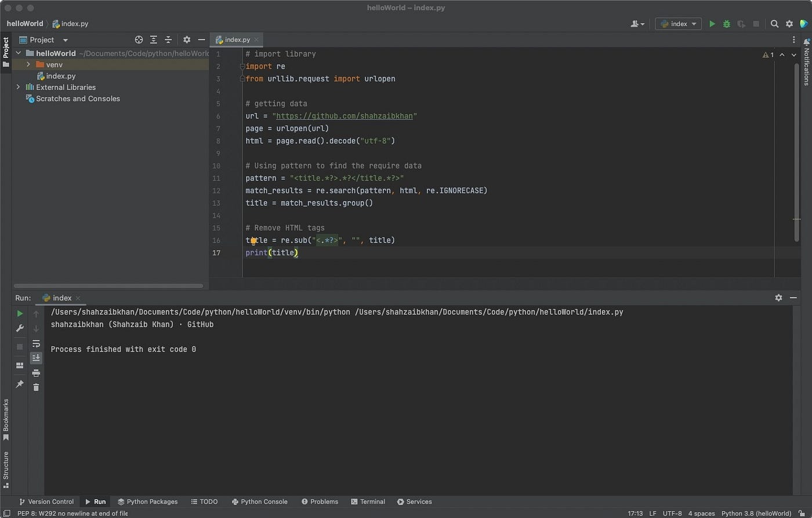Select index.py in the project tree
The height and width of the screenshot is (518, 812).
coord(60,76)
